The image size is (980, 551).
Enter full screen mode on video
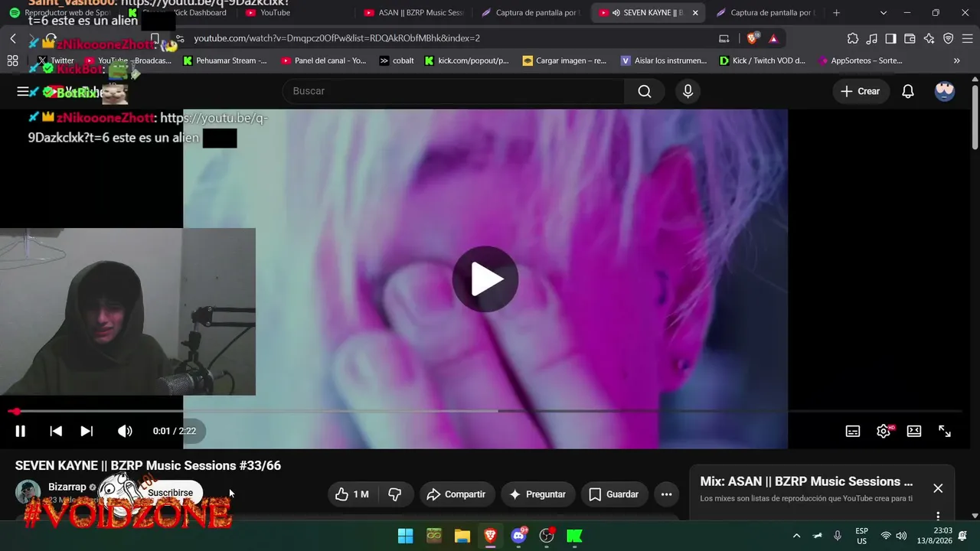(945, 431)
